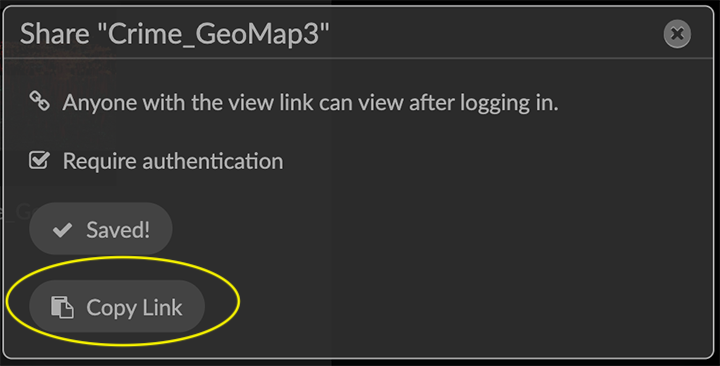Click the "Saved!" text label
720x366 pixels.
(x=118, y=230)
